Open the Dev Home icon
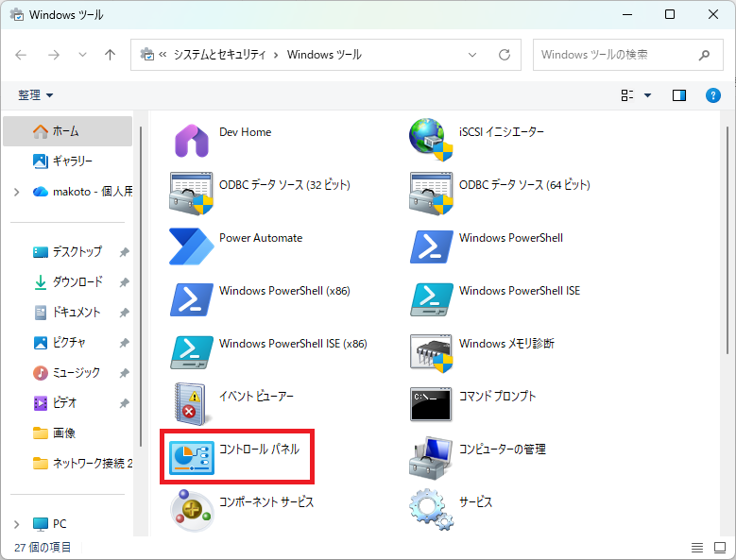 coord(192,140)
